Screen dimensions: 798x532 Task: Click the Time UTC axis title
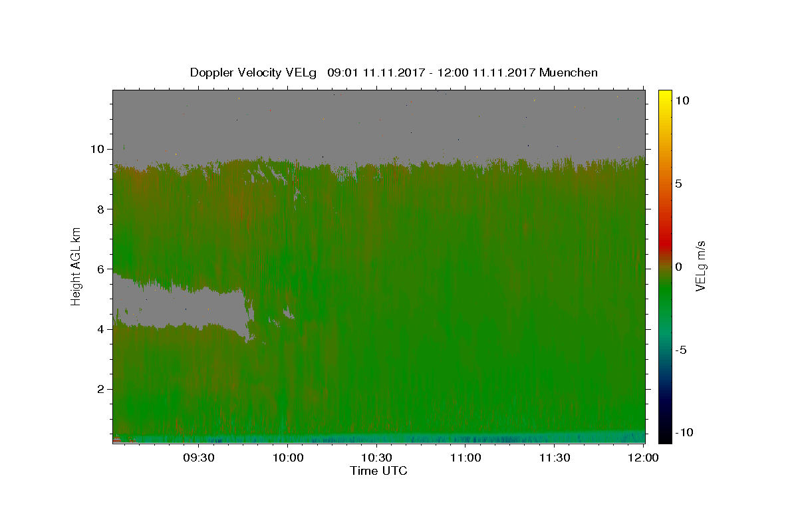point(378,471)
